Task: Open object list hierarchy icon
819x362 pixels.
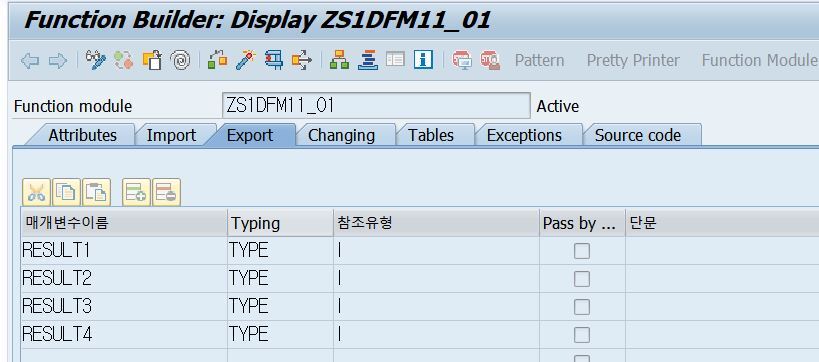Action: click(340, 61)
